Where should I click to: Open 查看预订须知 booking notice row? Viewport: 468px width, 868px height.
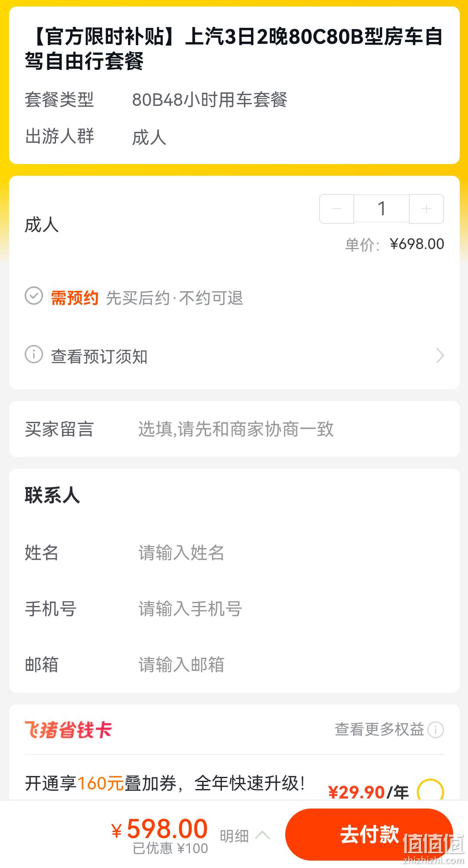tap(234, 356)
